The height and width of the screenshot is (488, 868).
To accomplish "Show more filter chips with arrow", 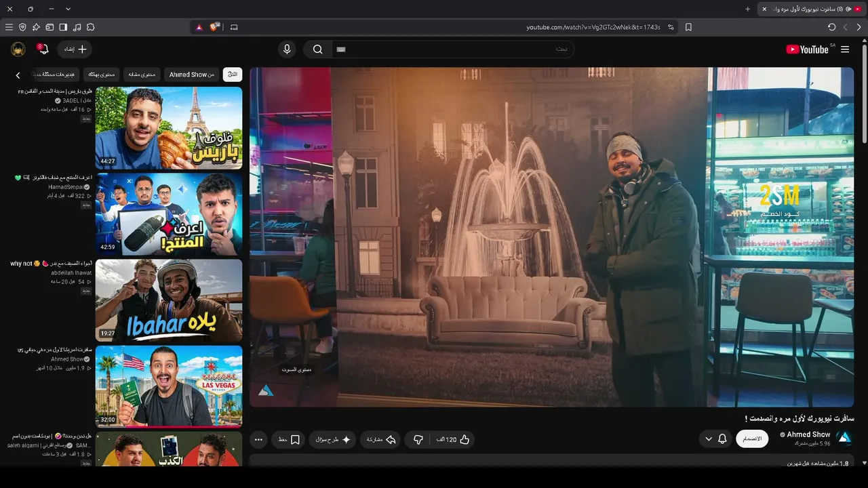I will coord(18,75).
